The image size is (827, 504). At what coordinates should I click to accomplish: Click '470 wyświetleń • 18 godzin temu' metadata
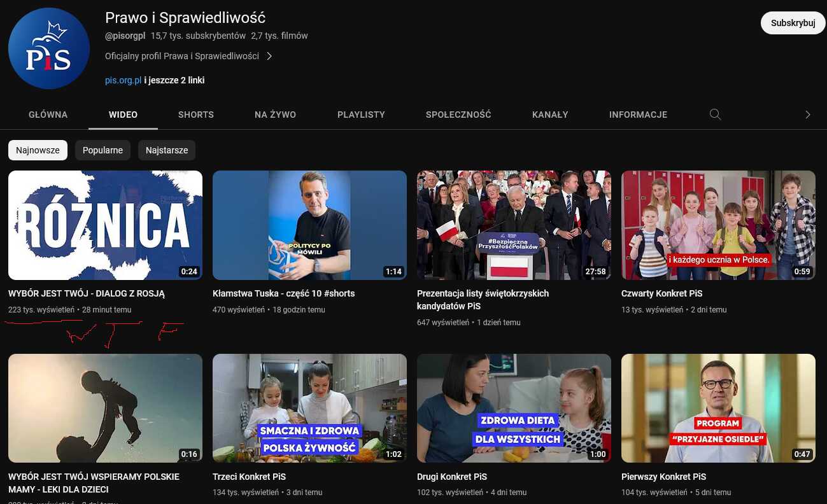click(269, 310)
